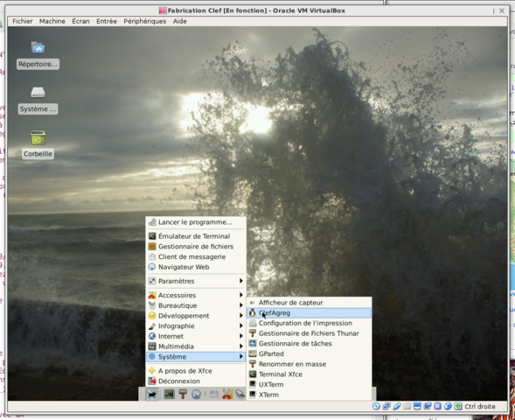Select Afficheur de capteur in submenu

tap(309, 303)
